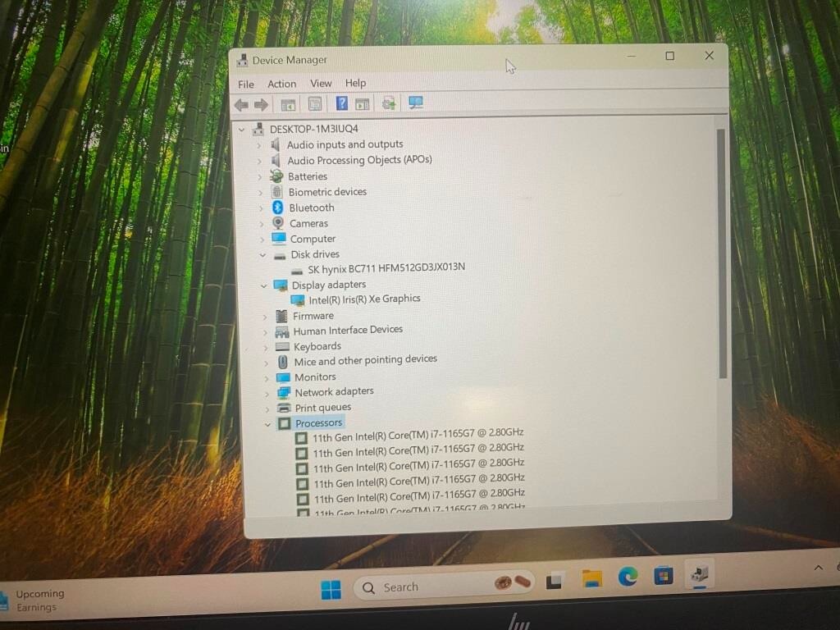
Task: Expand the Cameras category
Action: [x=262, y=223]
